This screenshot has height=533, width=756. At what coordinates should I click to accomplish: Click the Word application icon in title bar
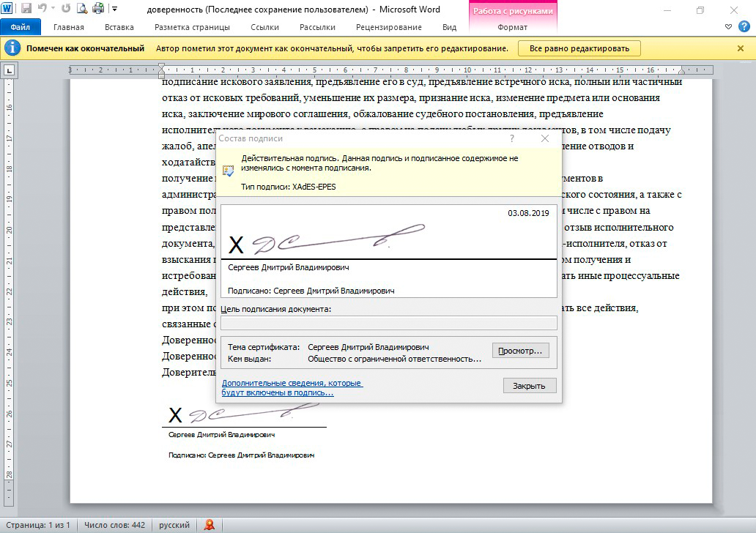click(x=7, y=8)
